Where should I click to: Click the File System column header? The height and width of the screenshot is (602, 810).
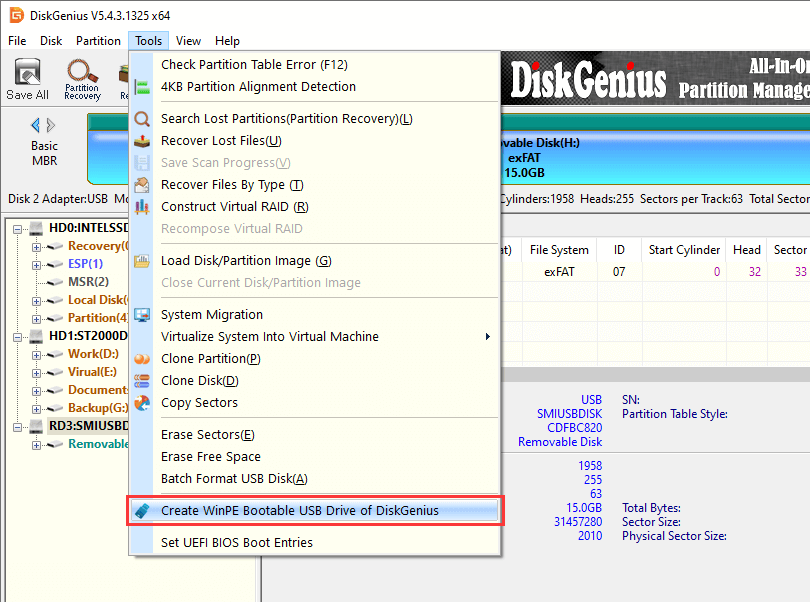(559, 250)
